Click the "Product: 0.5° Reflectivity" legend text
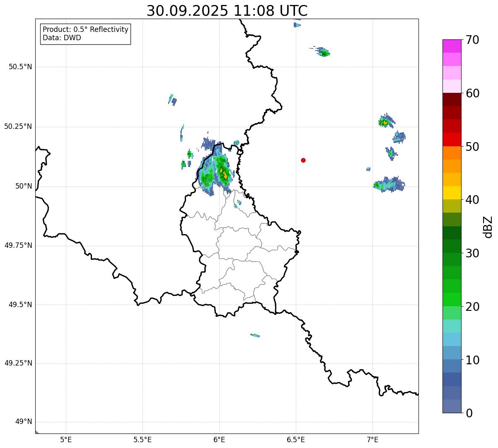 click(85, 29)
